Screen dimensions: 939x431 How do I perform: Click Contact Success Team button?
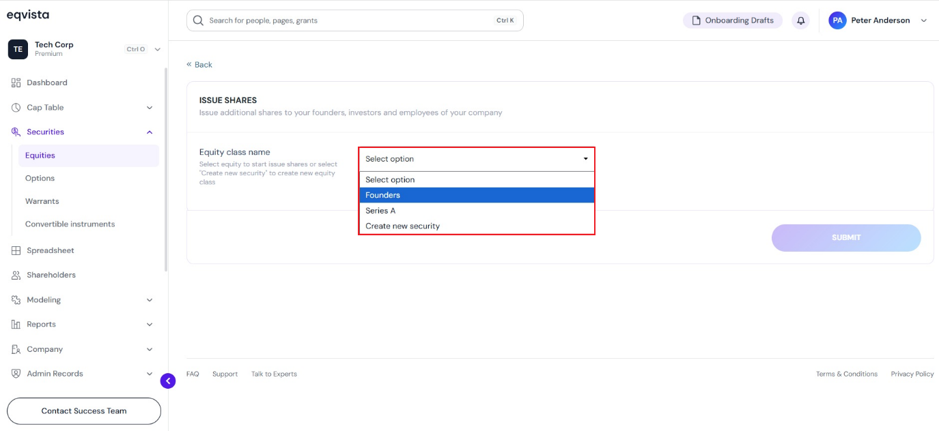click(84, 411)
